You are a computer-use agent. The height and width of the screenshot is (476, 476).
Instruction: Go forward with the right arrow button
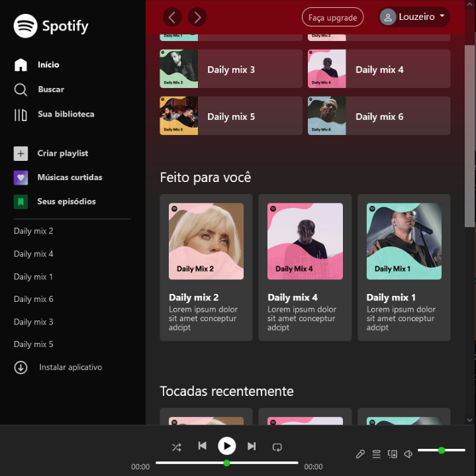click(x=197, y=17)
